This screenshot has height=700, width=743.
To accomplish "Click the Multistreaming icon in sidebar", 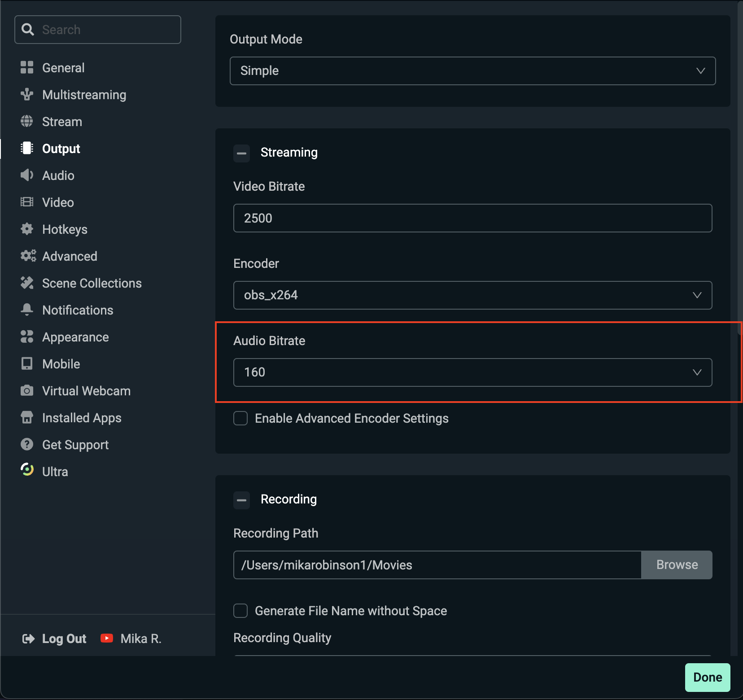I will tap(27, 95).
